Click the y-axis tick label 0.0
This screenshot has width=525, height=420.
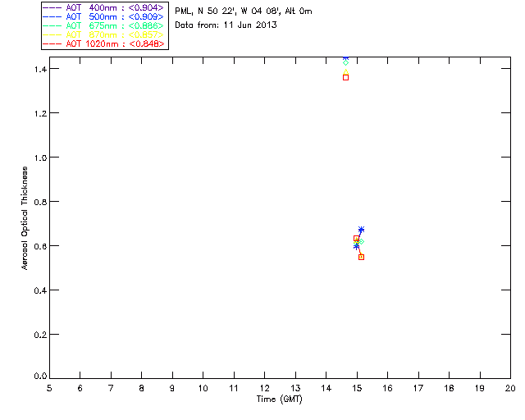(40, 377)
